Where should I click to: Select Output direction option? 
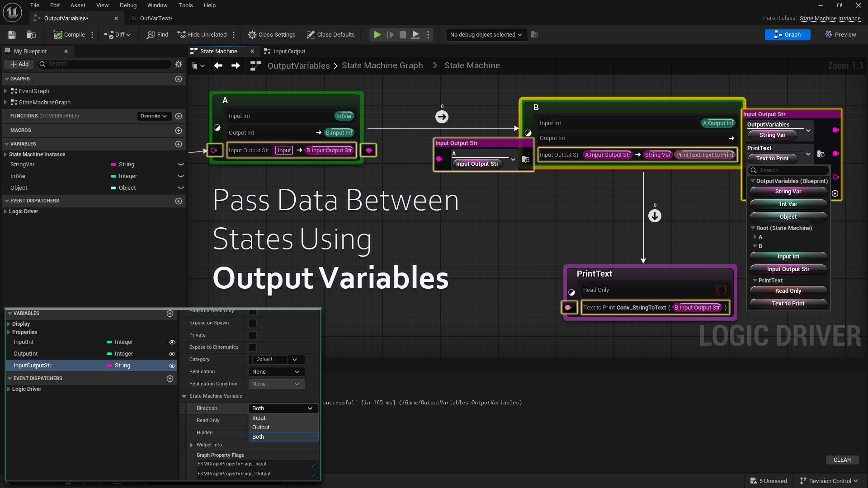pos(283,427)
